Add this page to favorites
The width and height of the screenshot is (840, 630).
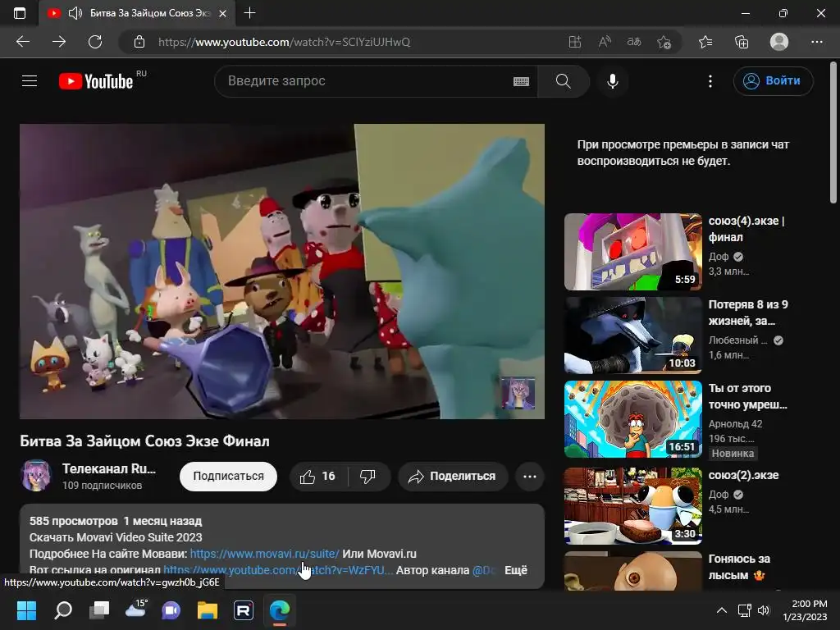[664, 42]
